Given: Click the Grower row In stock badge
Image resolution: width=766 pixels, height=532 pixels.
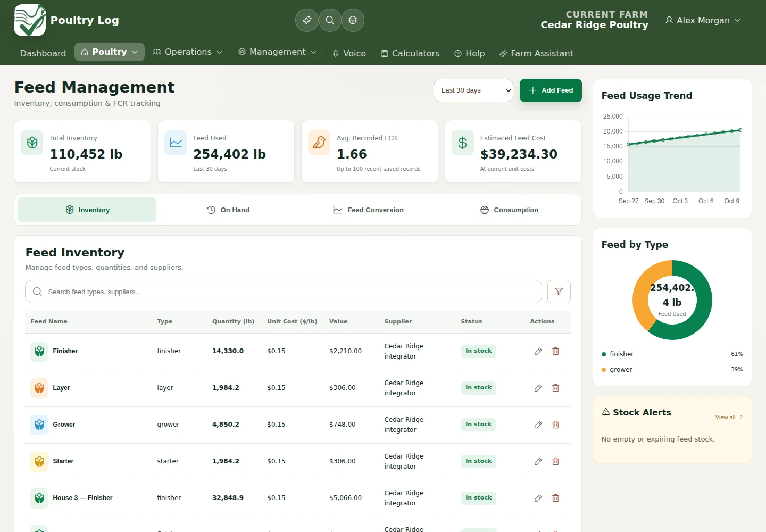Looking at the screenshot, I should 478,425.
